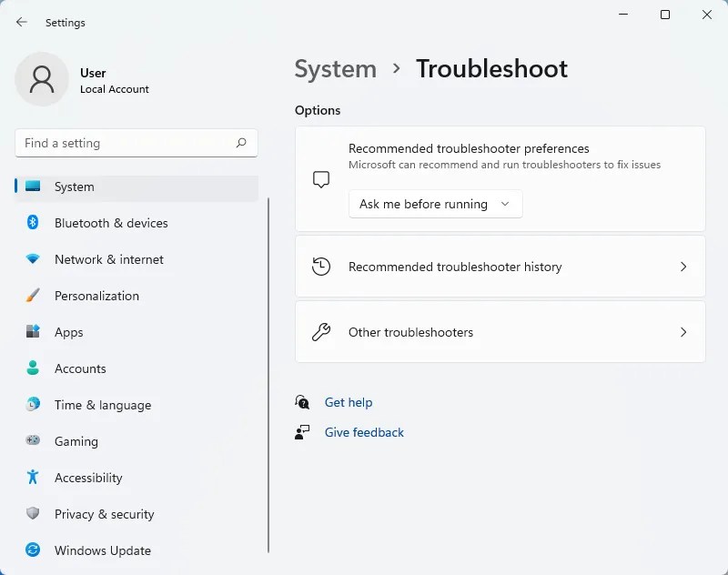The height and width of the screenshot is (575, 728).
Task: Click inside the Find a setting search box
Action: click(136, 143)
